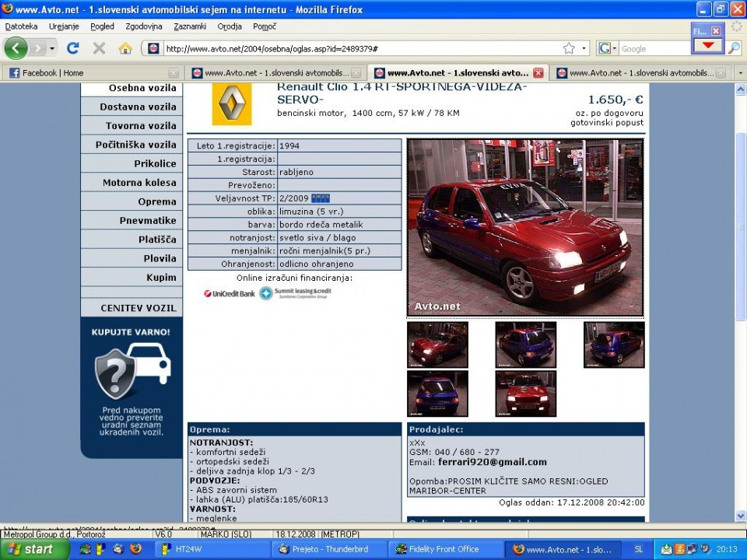Viewport: 747px width, 560px height.
Task: Reload the page with the refresh icon
Action: 73,48
